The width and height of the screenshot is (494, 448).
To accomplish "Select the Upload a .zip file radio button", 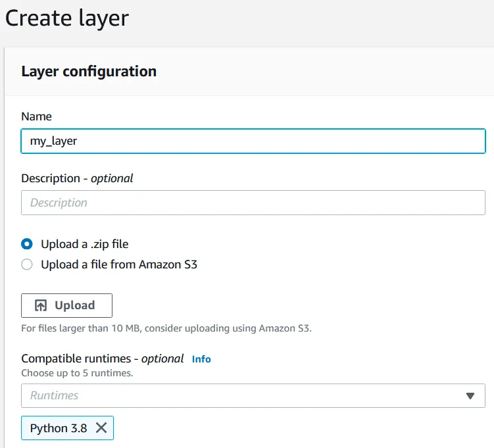I will [27, 244].
